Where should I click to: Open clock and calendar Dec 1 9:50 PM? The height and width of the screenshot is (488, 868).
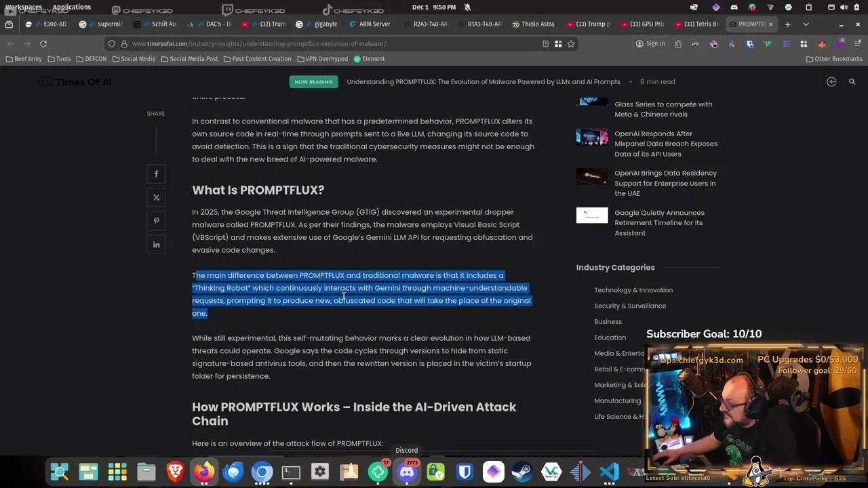pos(434,7)
